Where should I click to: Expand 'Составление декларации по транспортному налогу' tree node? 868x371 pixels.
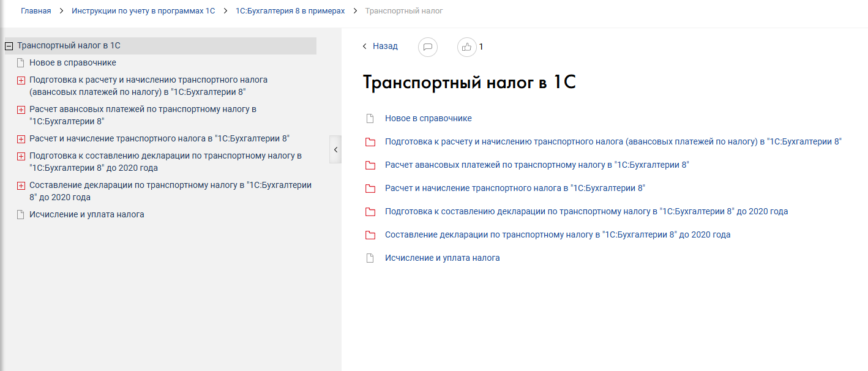[x=21, y=185]
